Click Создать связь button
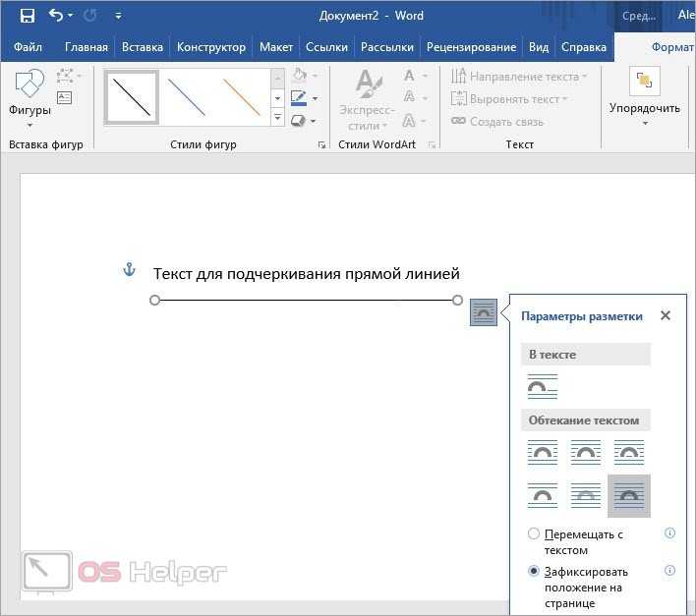This screenshot has width=696, height=616. tap(497, 122)
